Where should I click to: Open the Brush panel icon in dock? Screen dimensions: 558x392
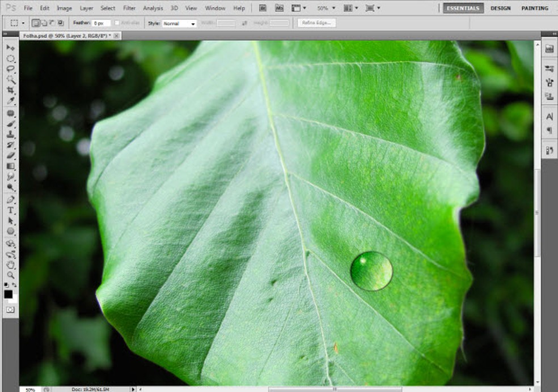(549, 68)
